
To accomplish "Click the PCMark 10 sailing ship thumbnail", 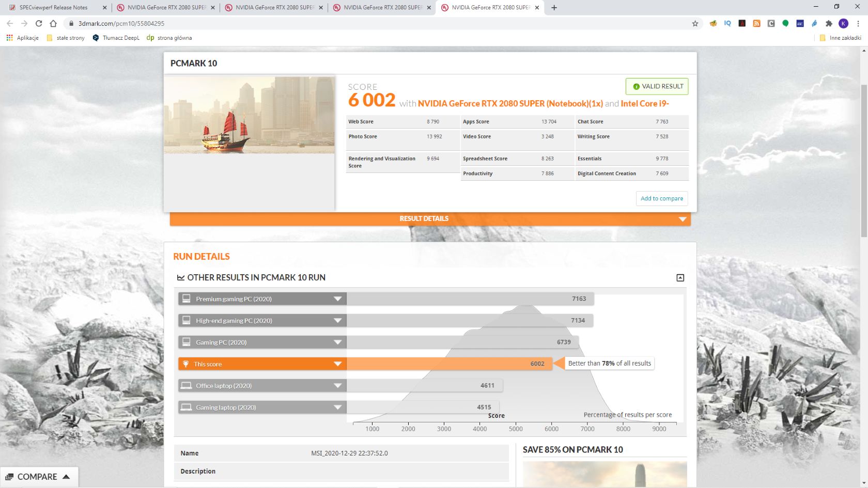I will coord(250,115).
